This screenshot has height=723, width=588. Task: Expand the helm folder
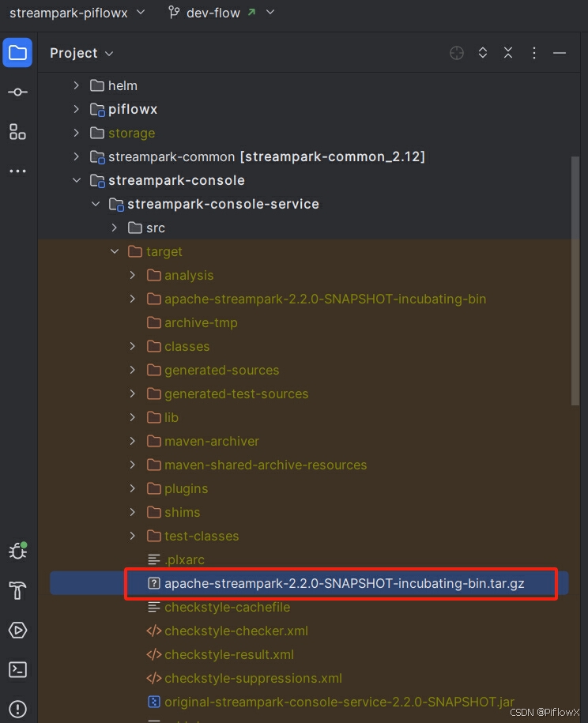[77, 85]
